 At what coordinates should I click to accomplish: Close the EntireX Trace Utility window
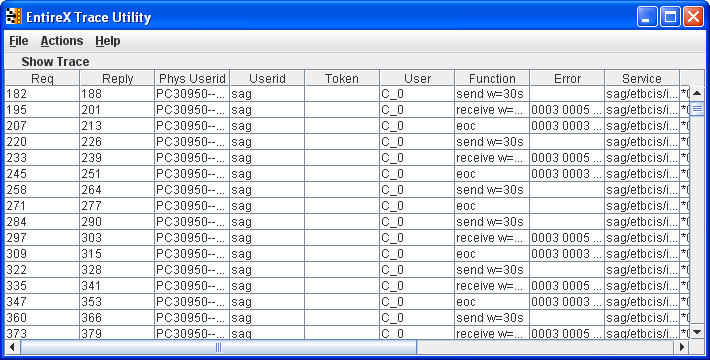coord(693,17)
